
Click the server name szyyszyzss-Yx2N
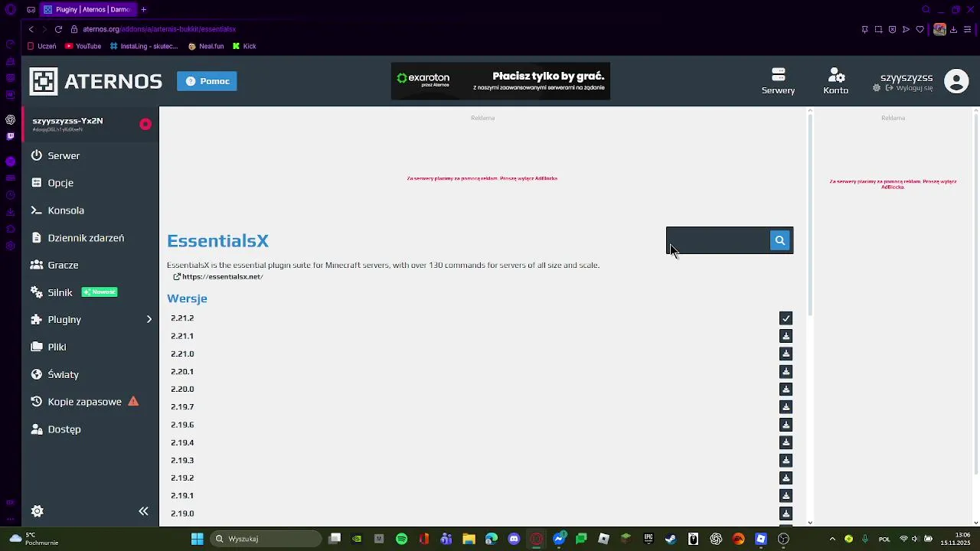[x=67, y=121]
